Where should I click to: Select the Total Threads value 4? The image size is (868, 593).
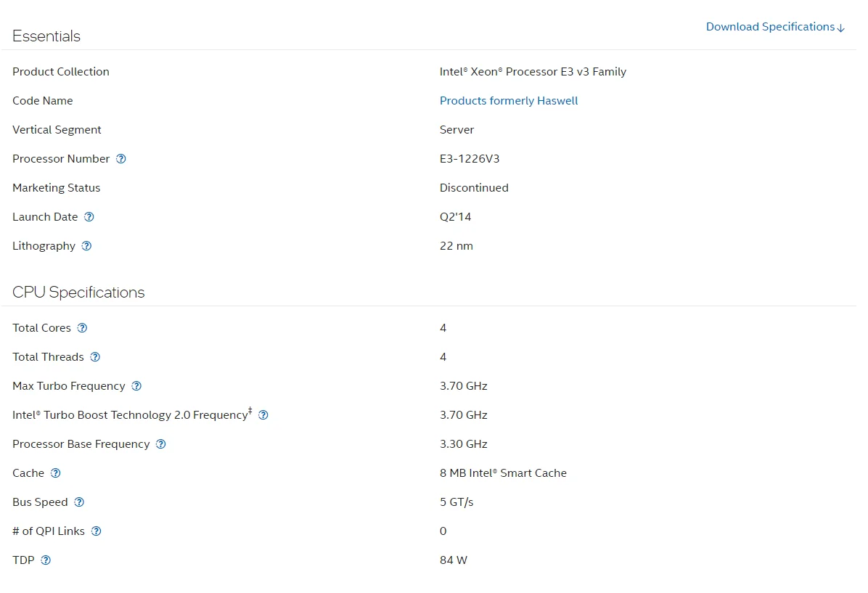tap(443, 357)
